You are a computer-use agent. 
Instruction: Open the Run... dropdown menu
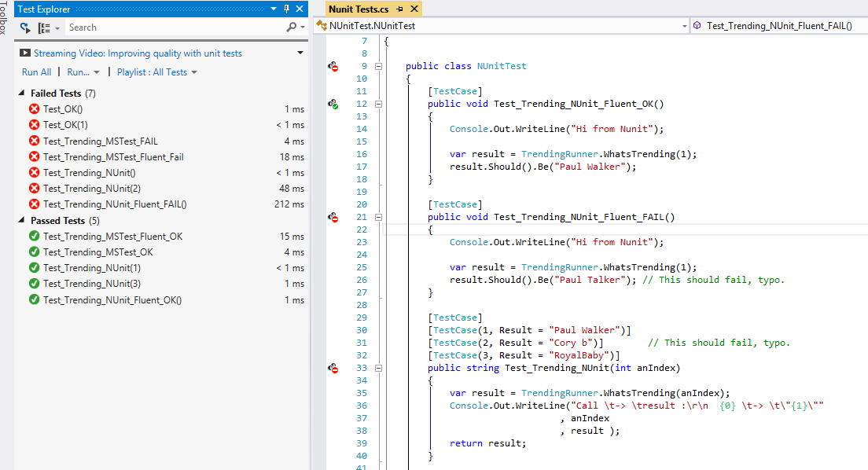point(83,72)
